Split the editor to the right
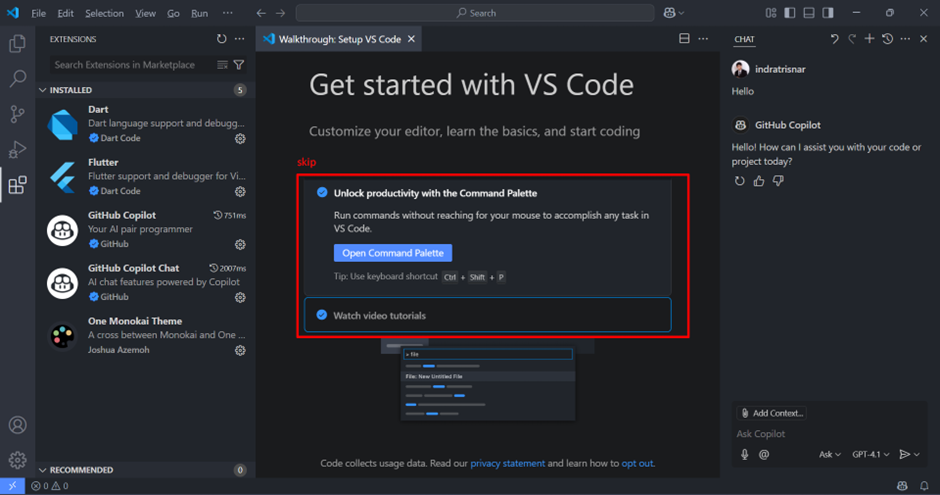The image size is (940, 495). (684, 39)
